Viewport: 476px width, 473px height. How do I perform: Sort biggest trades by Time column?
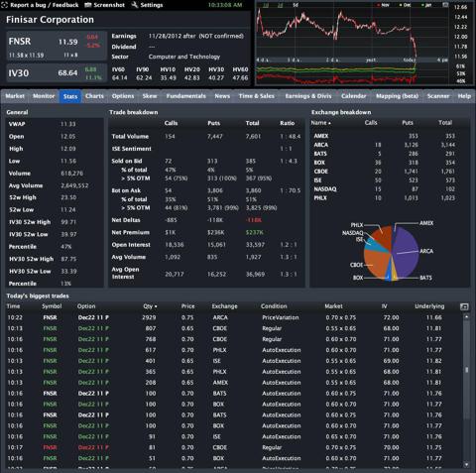tap(13, 306)
